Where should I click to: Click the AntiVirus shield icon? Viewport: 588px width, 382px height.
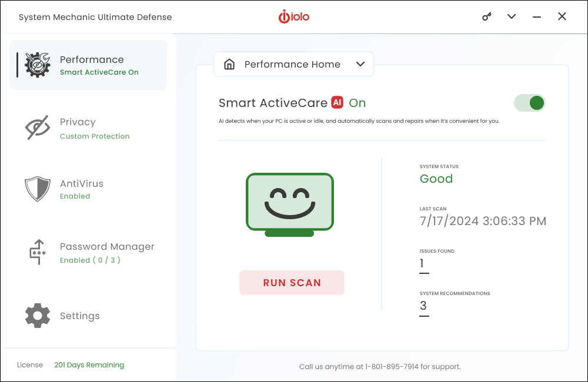(38, 189)
